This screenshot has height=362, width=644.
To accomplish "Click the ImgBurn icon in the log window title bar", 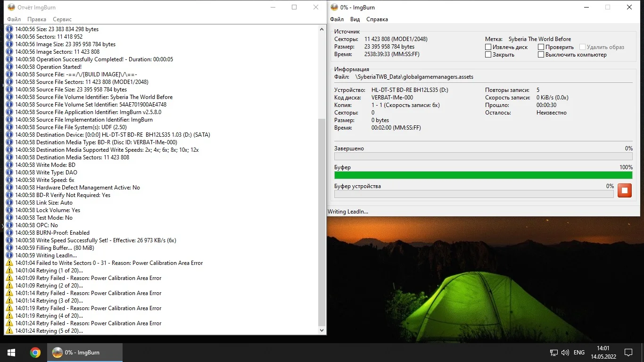I will (x=12, y=8).
